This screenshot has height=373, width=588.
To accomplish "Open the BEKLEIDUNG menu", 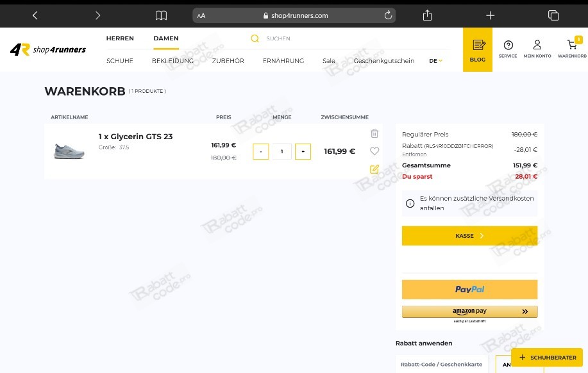I will point(173,61).
